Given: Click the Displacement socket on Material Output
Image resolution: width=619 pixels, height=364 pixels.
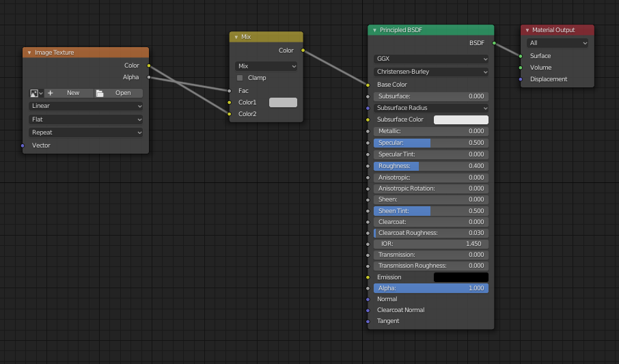Looking at the screenshot, I should tap(521, 79).
